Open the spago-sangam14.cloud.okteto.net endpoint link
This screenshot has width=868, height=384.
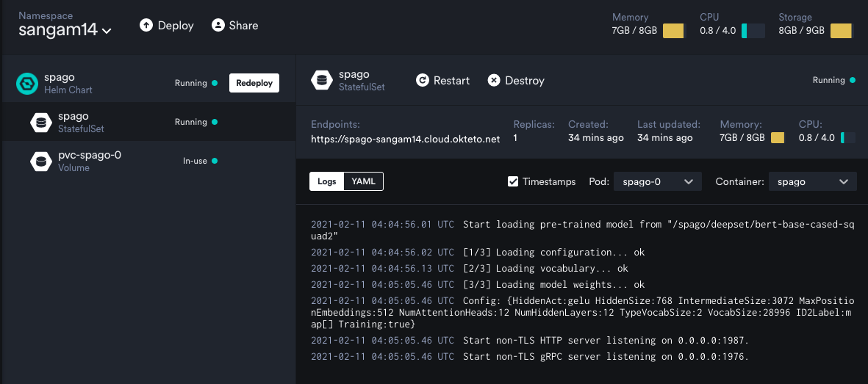click(x=405, y=139)
